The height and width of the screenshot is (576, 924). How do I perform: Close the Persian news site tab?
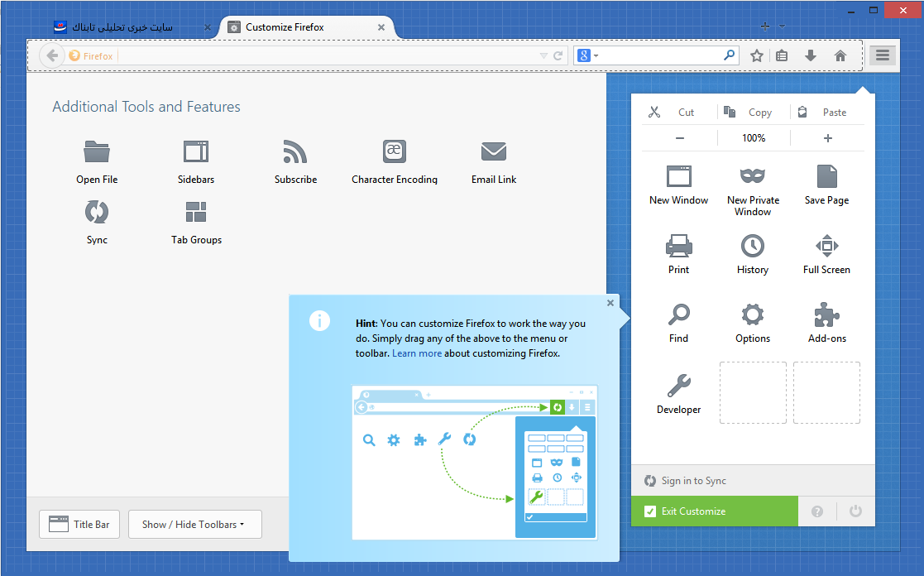click(x=208, y=27)
